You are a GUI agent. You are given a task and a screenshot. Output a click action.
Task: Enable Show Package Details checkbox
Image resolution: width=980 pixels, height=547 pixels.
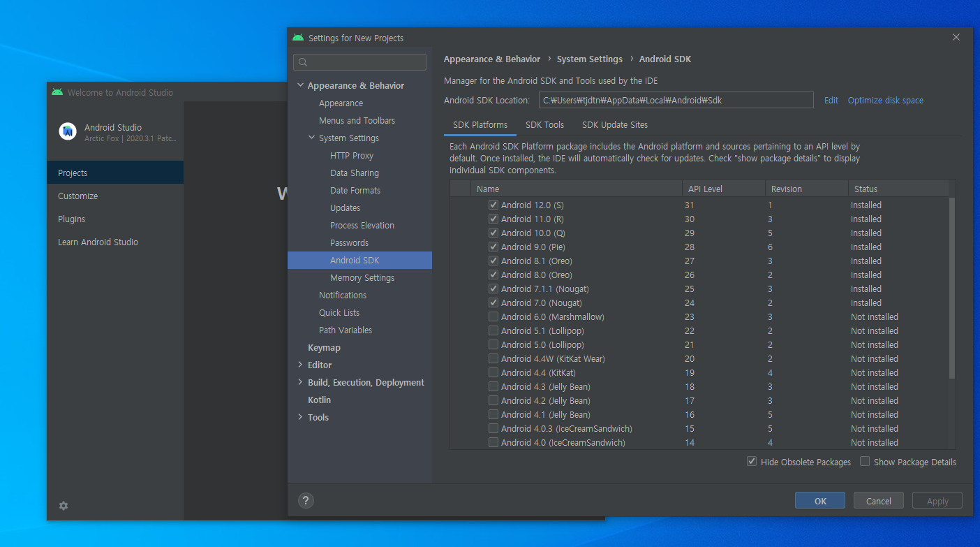click(865, 461)
